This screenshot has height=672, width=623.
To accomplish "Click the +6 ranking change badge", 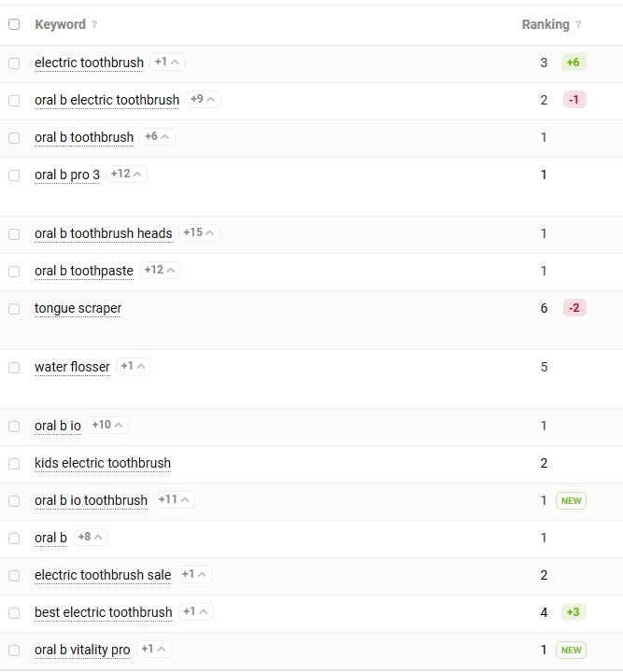I will coord(573,63).
